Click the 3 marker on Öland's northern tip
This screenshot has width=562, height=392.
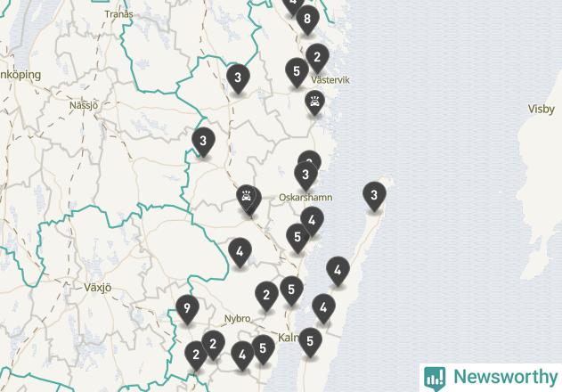374,195
